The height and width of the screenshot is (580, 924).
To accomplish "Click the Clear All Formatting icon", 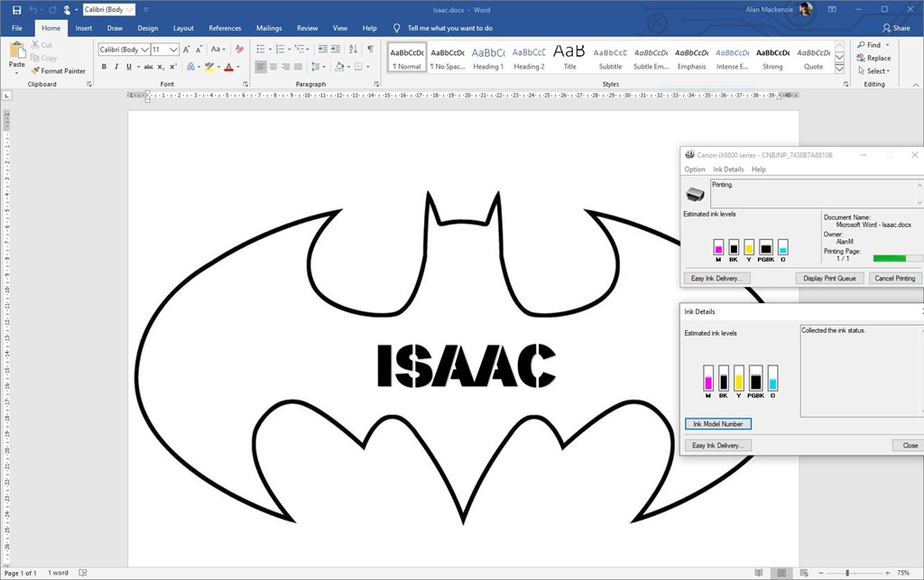I will [239, 50].
